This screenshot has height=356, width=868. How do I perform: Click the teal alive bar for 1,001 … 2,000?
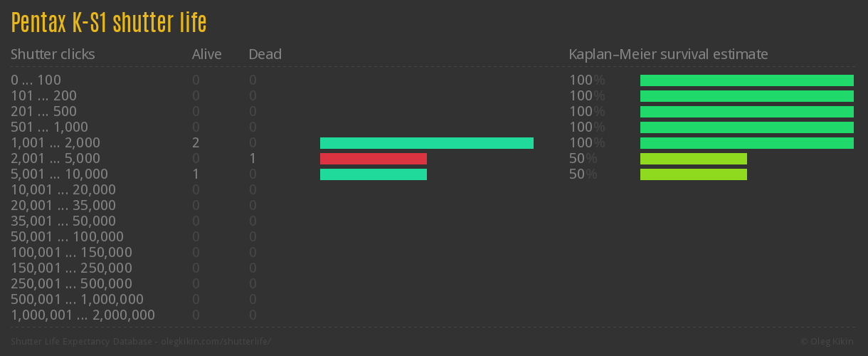pyautogui.click(x=426, y=143)
